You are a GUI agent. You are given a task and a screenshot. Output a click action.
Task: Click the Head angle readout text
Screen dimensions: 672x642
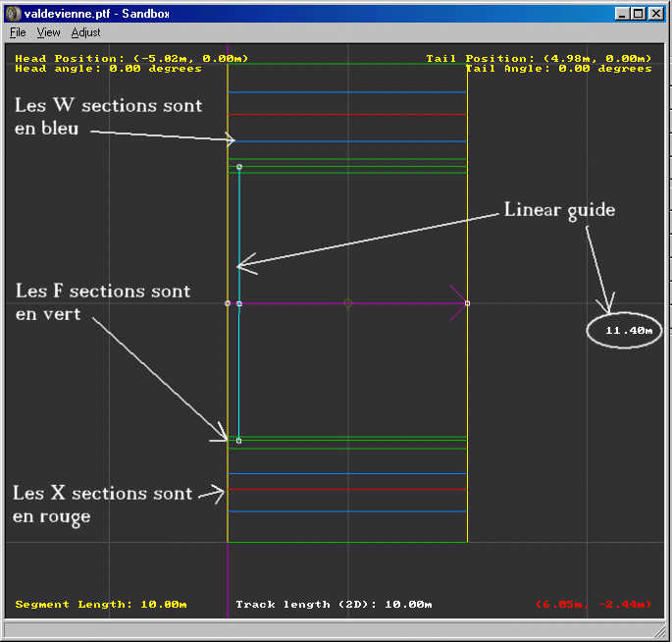[108, 69]
